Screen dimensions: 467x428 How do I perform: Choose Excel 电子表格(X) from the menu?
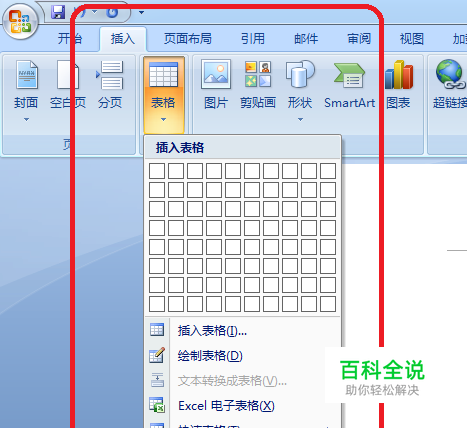[x=243, y=406]
